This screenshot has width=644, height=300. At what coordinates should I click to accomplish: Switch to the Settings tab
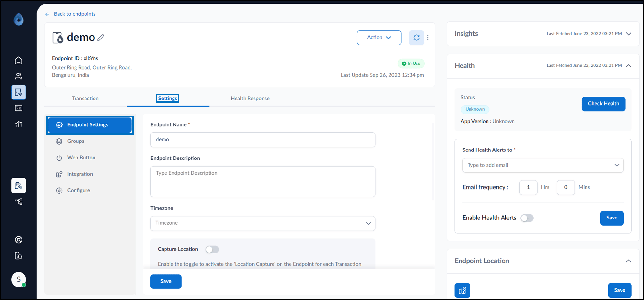click(167, 98)
